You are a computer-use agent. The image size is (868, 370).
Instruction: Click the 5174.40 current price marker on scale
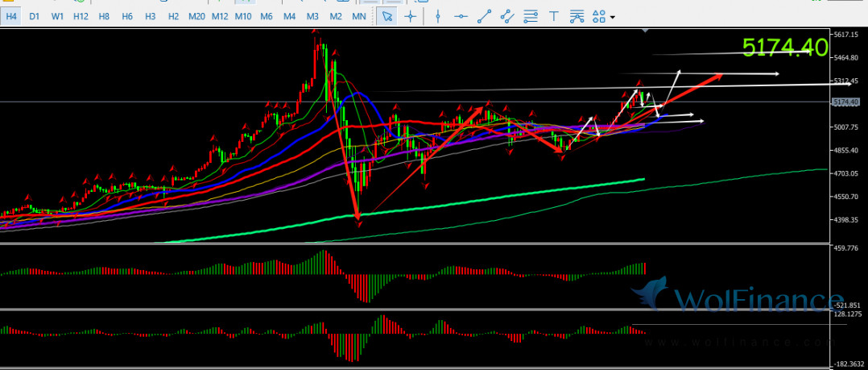pos(848,102)
